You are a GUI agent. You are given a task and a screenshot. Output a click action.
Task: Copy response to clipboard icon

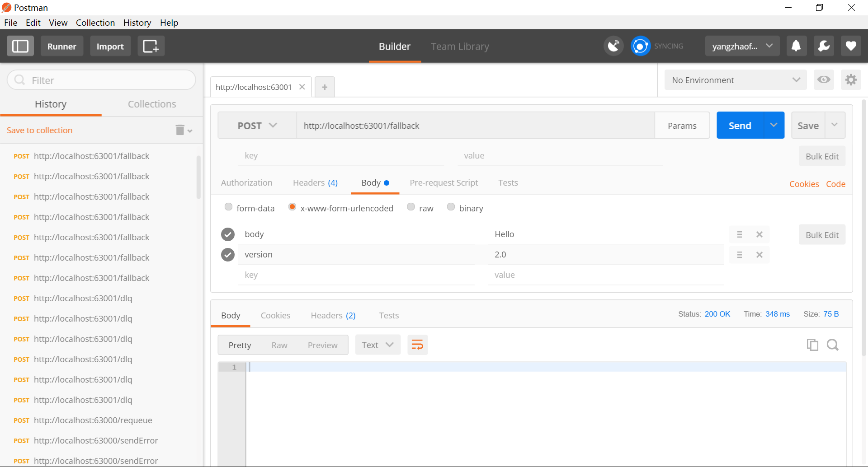(812, 345)
